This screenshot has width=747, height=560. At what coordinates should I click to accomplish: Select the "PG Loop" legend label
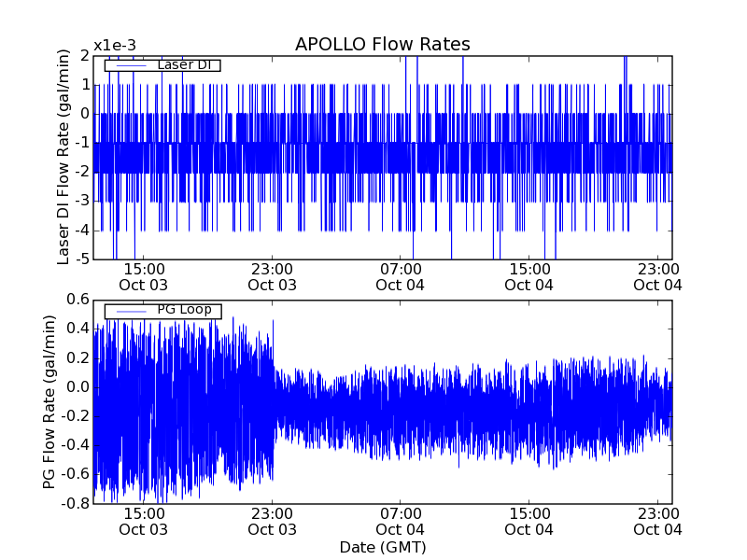pos(183,310)
